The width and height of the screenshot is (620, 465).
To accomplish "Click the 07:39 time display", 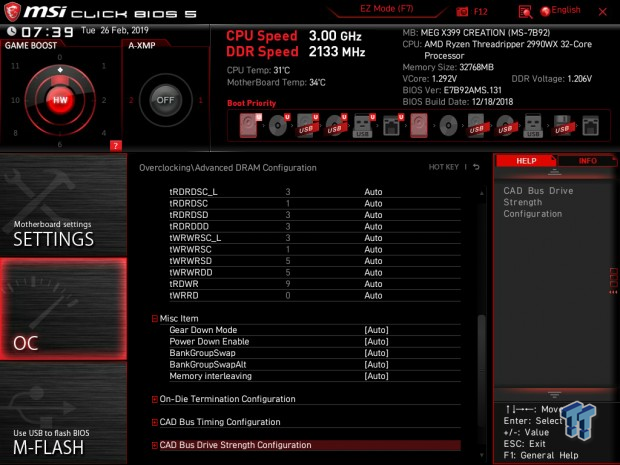I will click(47, 32).
